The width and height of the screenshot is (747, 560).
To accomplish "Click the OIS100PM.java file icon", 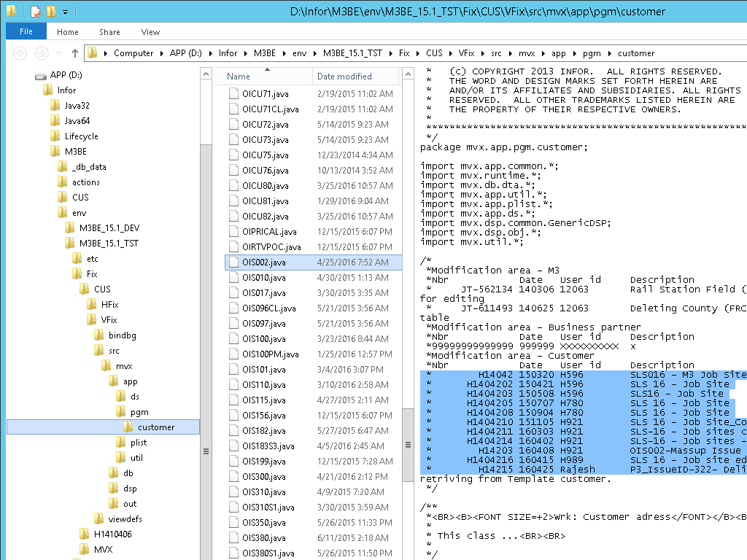I will [x=233, y=354].
